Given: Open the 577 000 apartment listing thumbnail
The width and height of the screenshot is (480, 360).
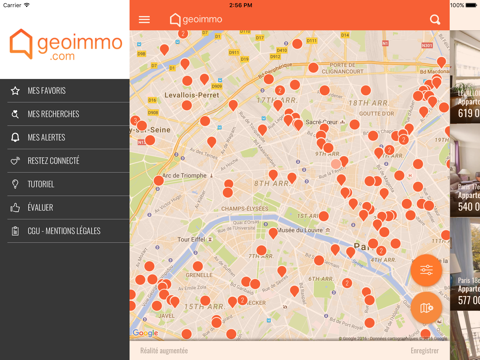Looking at the screenshot, I should [465, 264].
